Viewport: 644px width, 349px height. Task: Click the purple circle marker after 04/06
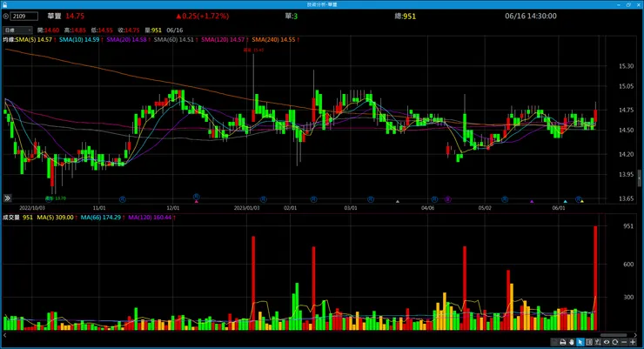click(448, 199)
